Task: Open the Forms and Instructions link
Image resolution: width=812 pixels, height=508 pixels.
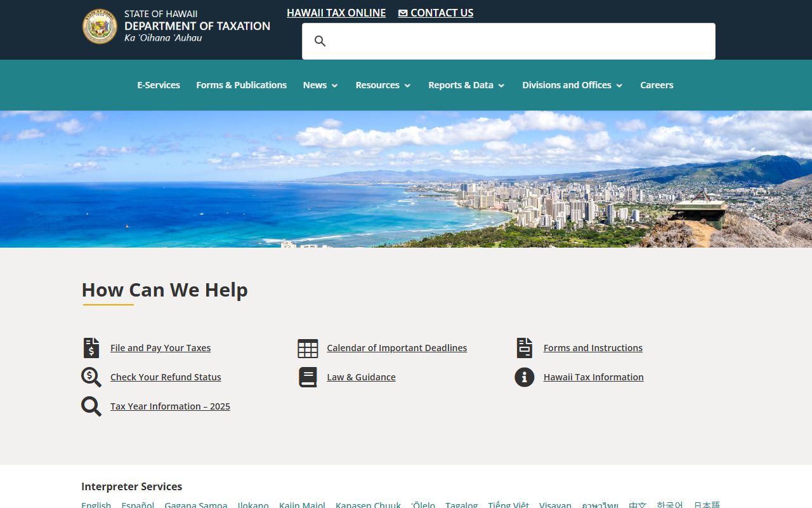Action: (x=593, y=348)
